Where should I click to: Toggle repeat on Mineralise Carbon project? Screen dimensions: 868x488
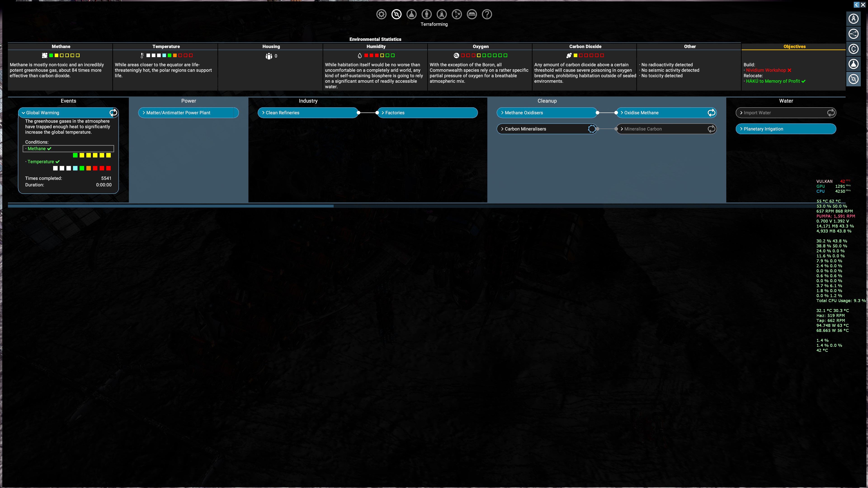tap(711, 129)
